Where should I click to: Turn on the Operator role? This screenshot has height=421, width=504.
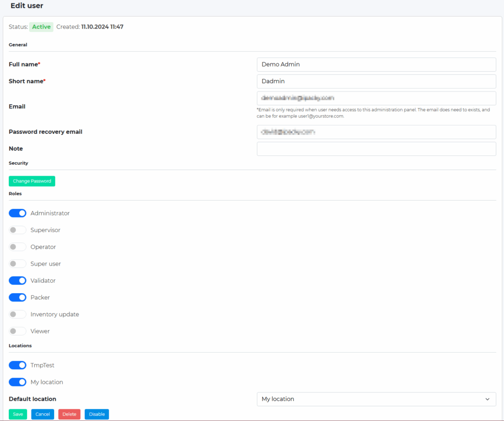pos(17,246)
